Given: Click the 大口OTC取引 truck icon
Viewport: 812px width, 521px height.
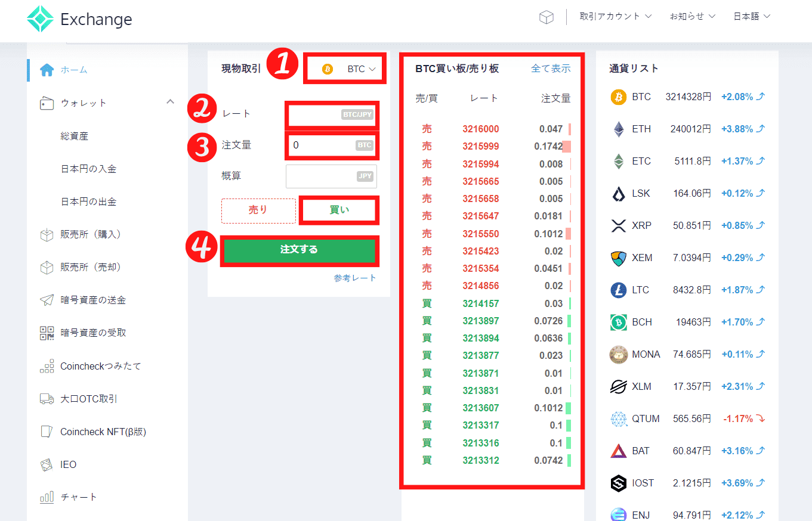Looking at the screenshot, I should pos(47,399).
